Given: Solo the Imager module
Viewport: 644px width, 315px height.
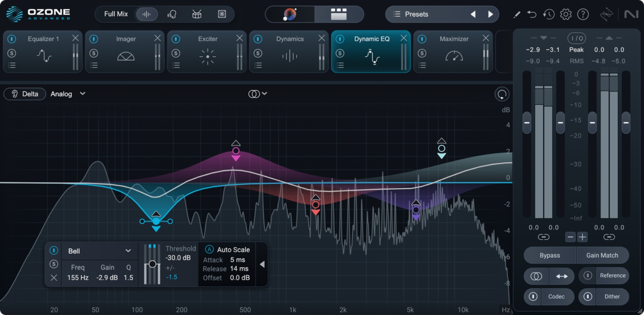Looking at the screenshot, I should click(x=94, y=53).
